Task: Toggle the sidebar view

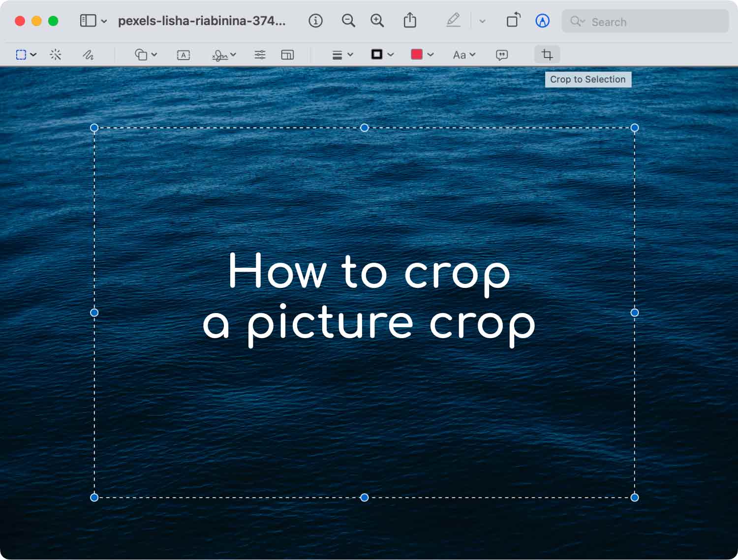Action: pos(88,21)
